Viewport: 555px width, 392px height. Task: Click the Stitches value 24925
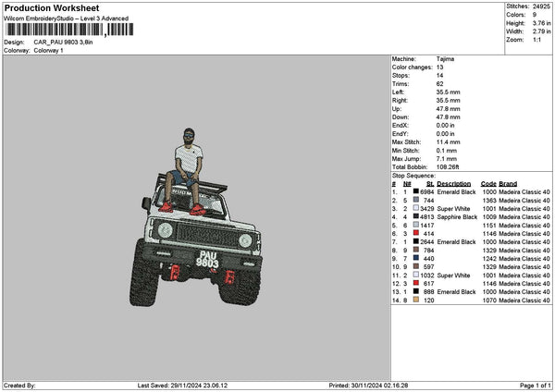click(x=541, y=6)
